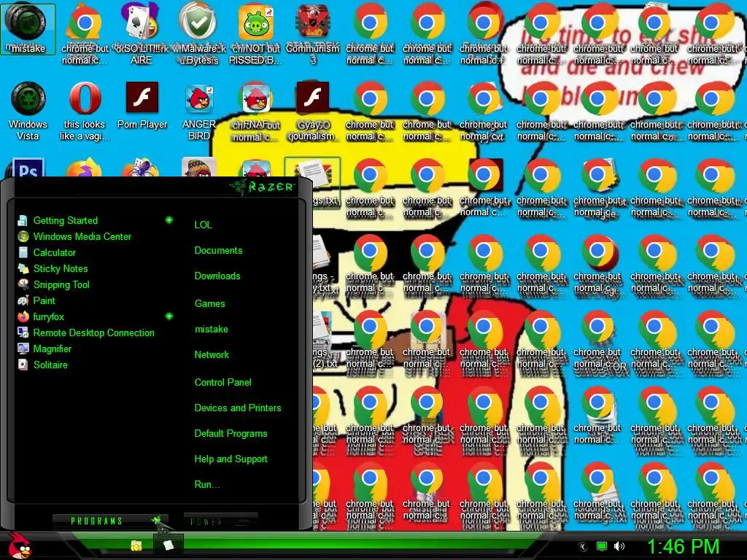The height and width of the screenshot is (560, 747).
Task: Open Control Panel
Action: 223,382
